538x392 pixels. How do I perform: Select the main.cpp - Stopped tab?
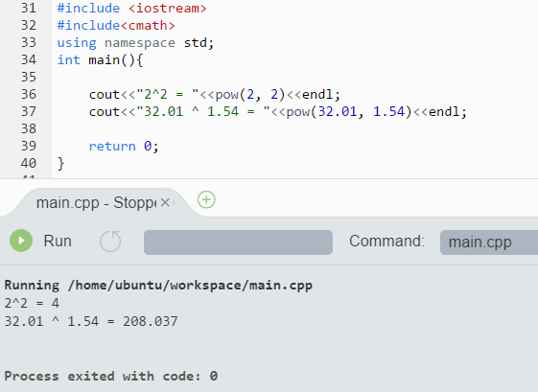point(98,202)
